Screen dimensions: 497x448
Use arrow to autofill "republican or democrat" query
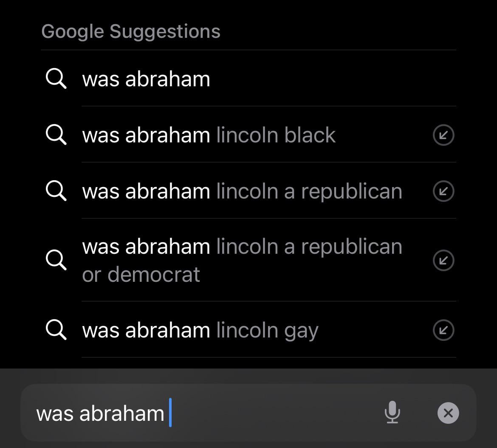click(x=443, y=260)
